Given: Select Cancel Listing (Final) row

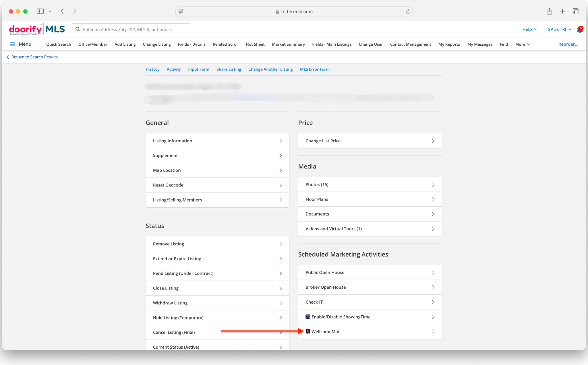Looking at the screenshot, I should (x=217, y=332).
